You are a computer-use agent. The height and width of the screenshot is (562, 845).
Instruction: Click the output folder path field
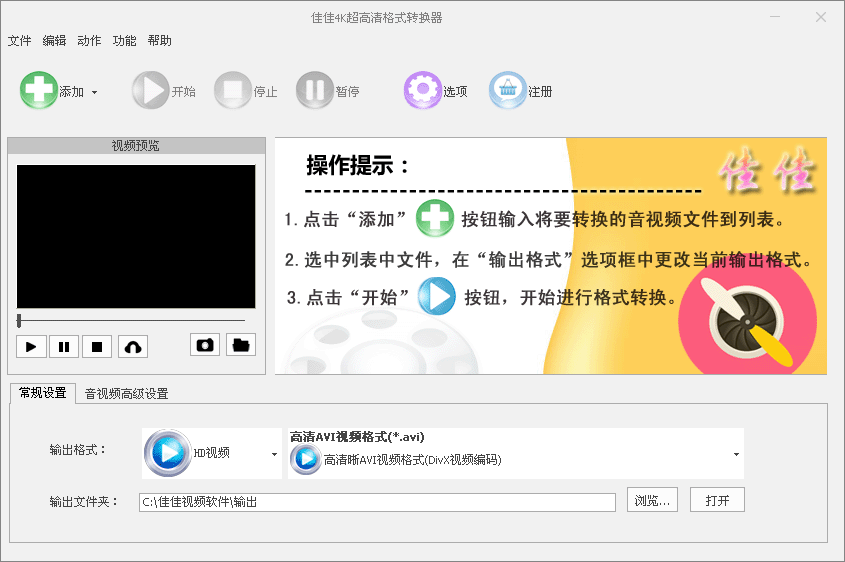click(x=377, y=502)
